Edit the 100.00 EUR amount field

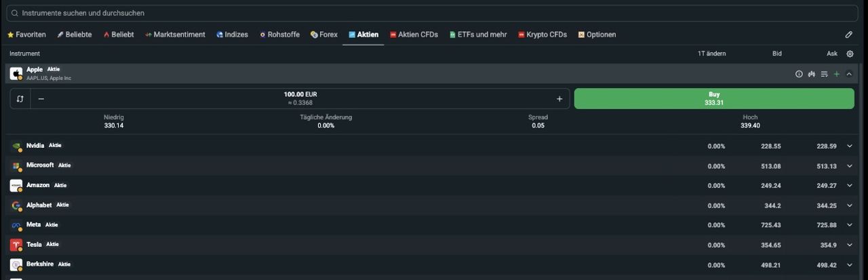(x=300, y=99)
